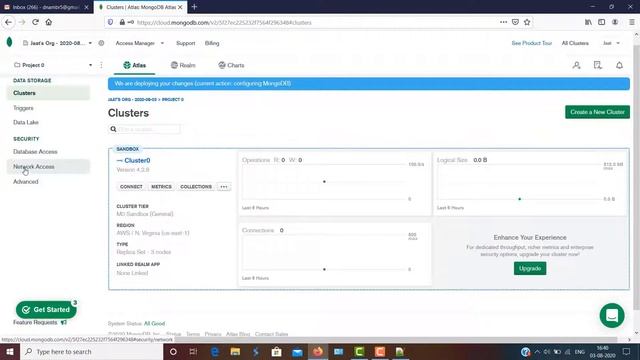This screenshot has height=360, width=640.
Task: Open Firefox page actions ellipsis
Action: (x=503, y=22)
